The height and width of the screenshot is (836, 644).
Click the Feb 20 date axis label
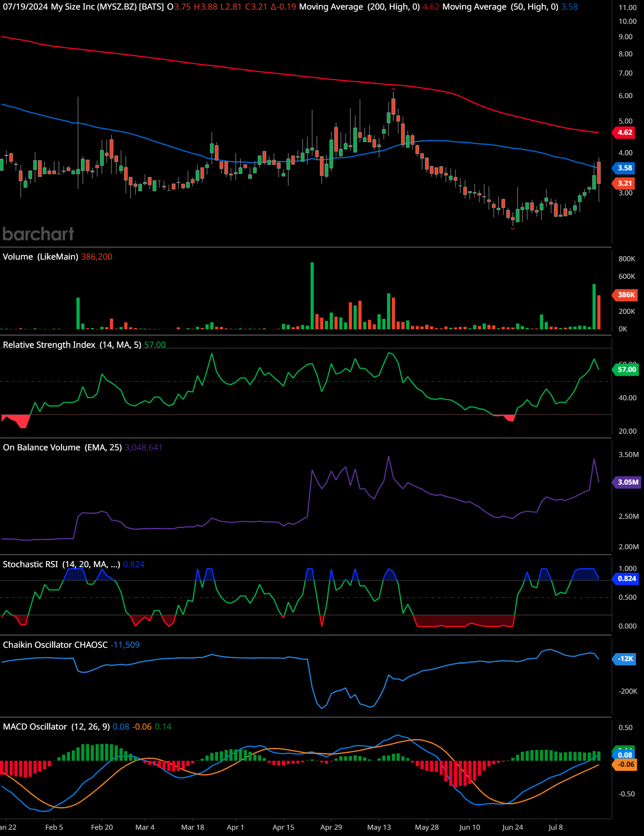point(102,827)
